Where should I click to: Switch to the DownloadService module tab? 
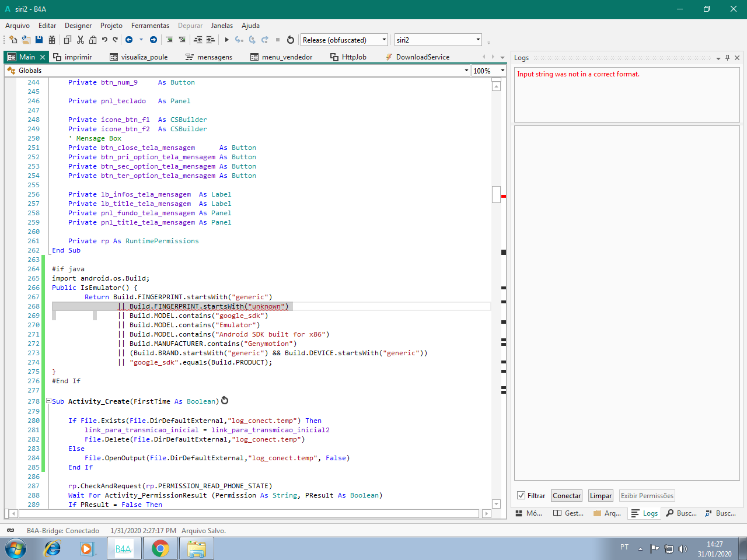(422, 57)
